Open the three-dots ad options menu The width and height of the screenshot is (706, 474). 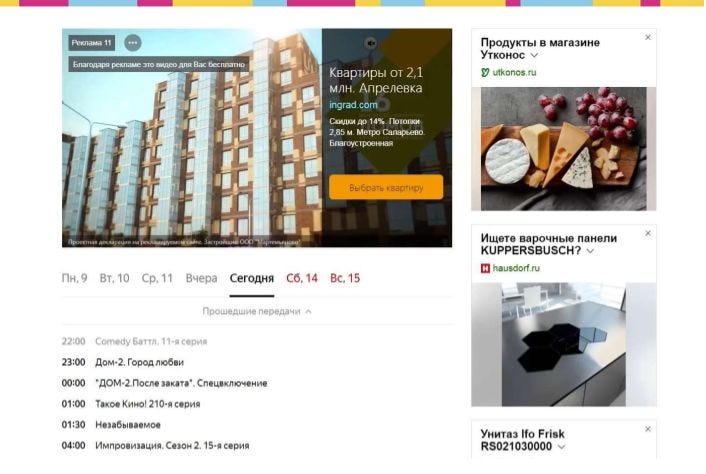pos(132,43)
